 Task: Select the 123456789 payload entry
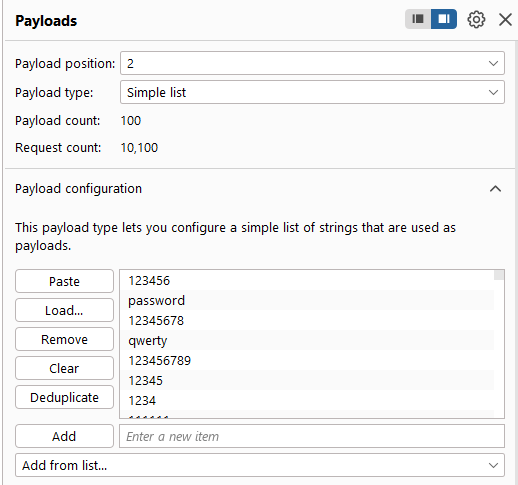307,360
